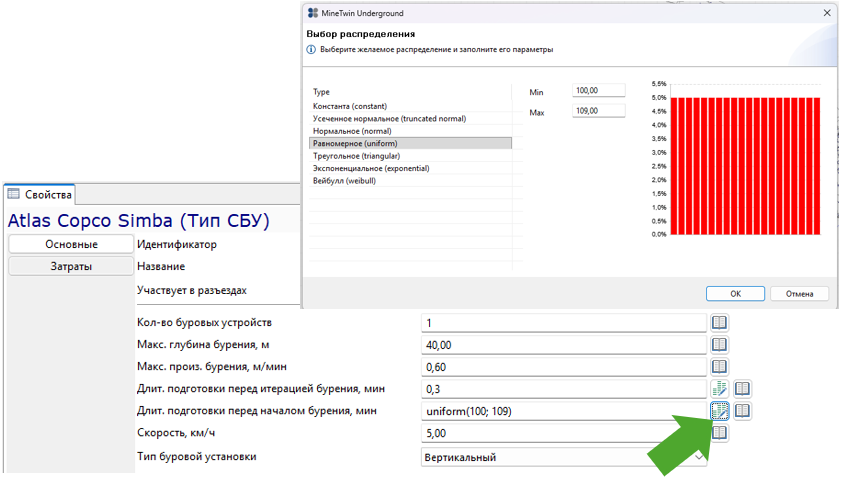Screen dimensions: 858x478
Task: Click book icon beside max drilling rate
Action: pos(720,366)
